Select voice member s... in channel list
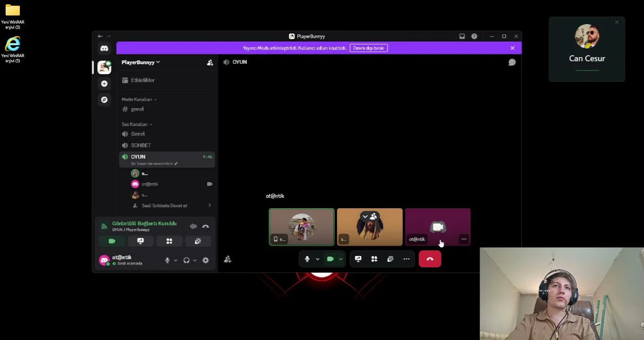The image size is (644, 340). tap(172, 195)
